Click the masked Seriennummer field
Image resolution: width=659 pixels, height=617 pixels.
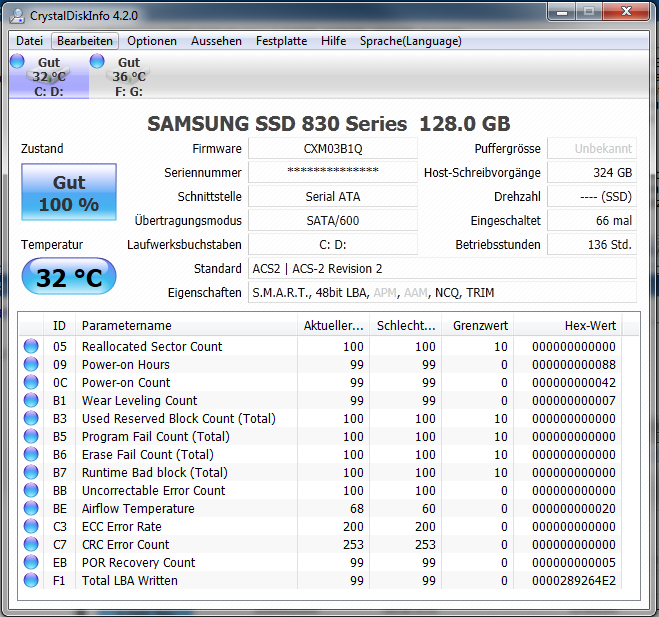click(333, 172)
